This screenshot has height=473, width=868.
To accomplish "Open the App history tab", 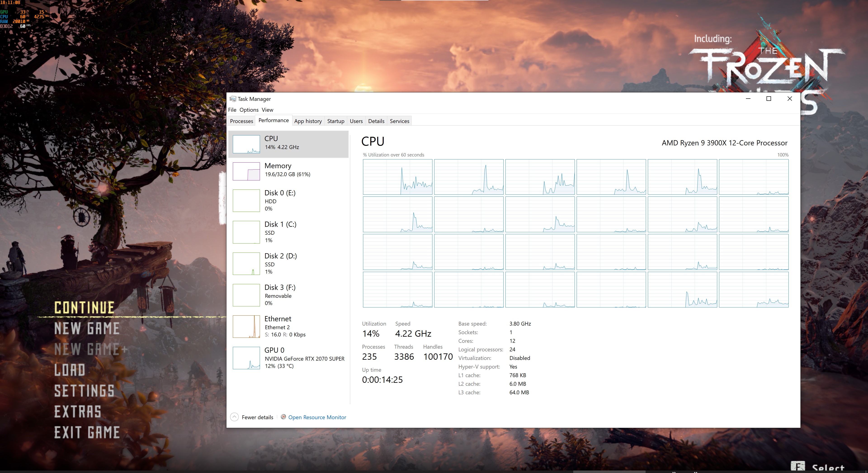I will click(308, 121).
